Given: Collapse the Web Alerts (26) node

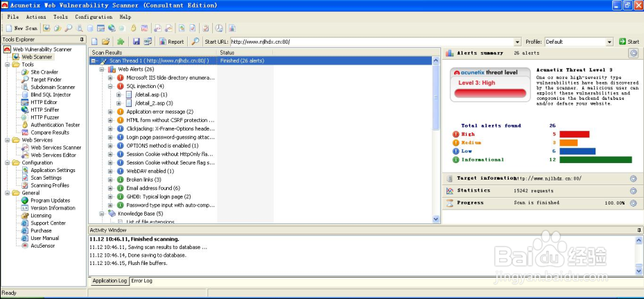Looking at the screenshot, I should (102, 69).
